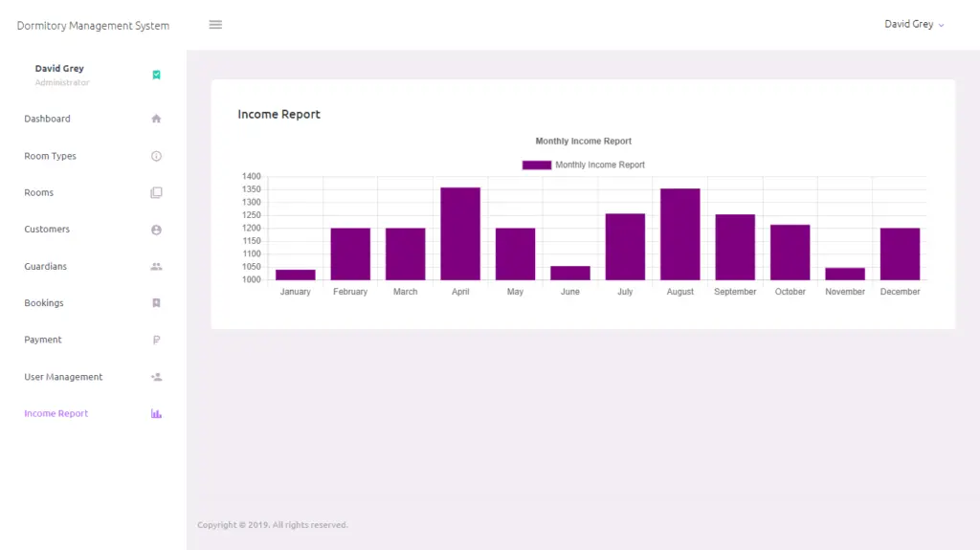Click the Income Report bar chart icon
This screenshot has width=980, height=550.
click(x=156, y=413)
